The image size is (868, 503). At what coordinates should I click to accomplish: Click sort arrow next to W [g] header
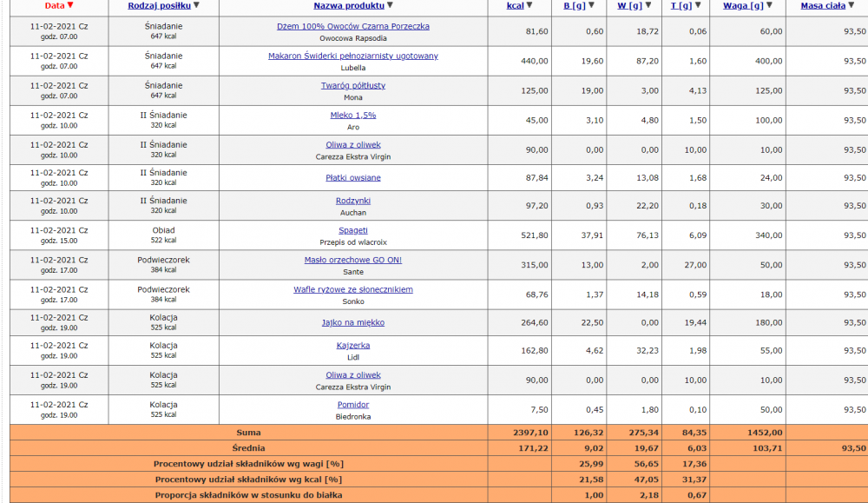pos(646,5)
